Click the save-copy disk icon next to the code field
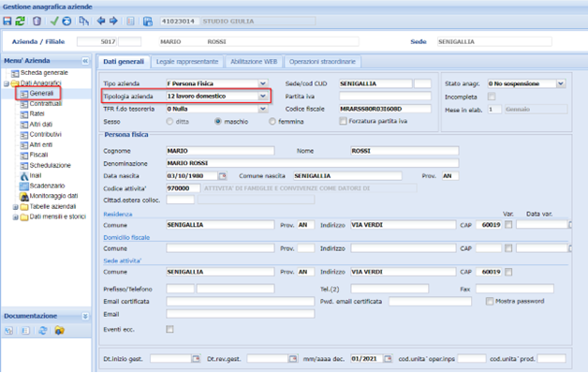 point(148,21)
